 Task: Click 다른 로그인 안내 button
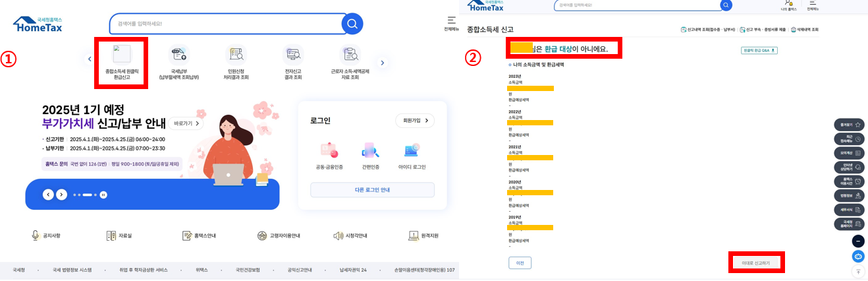point(372,190)
